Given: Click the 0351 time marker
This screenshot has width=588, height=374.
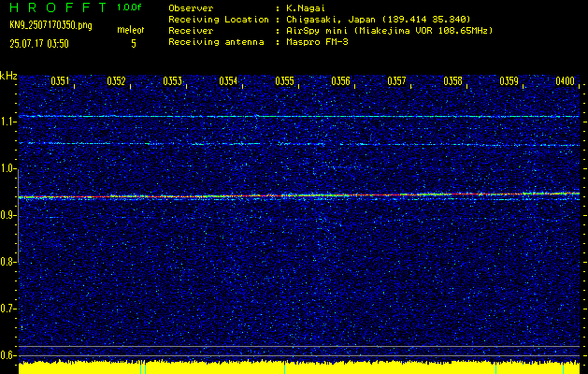Looking at the screenshot, I should (x=60, y=81).
